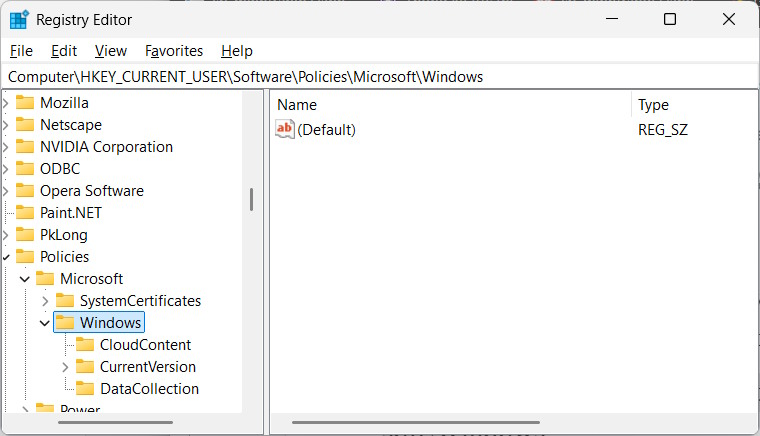Click the DataCollection folder icon
The height and width of the screenshot is (436, 760).
pos(85,389)
